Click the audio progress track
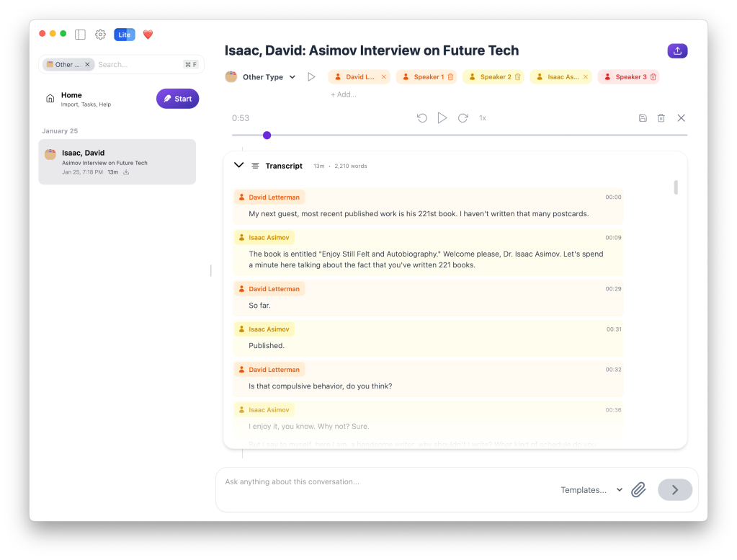Image resolution: width=737 pixels, height=560 pixels. 460,135
